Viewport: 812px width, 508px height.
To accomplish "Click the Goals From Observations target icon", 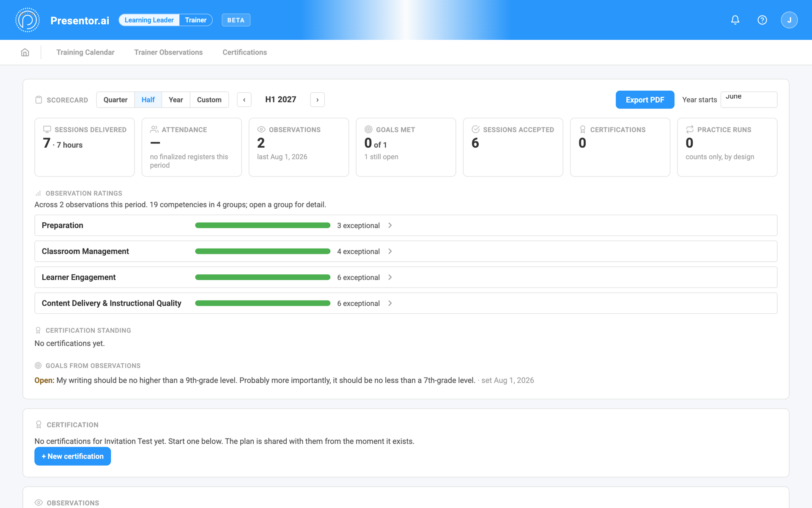I will [38, 365].
